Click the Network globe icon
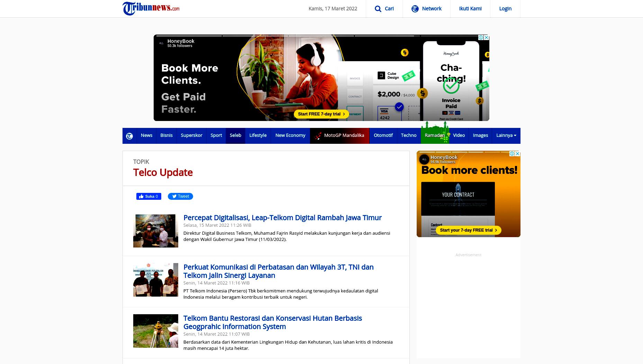643x364 pixels. coord(415,9)
